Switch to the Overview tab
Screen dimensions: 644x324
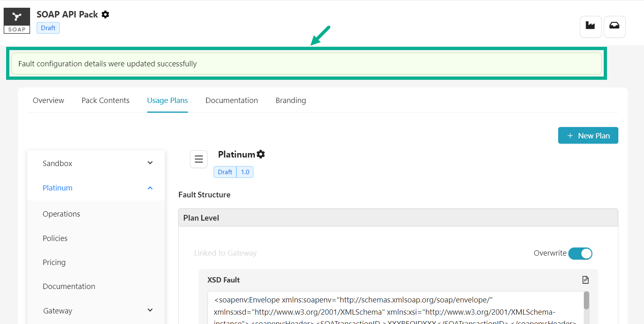pyautogui.click(x=48, y=101)
